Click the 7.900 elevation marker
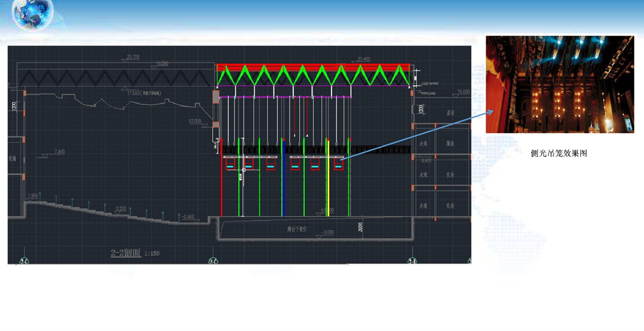Image resolution: width=644 pixels, height=331 pixels. [x=59, y=152]
